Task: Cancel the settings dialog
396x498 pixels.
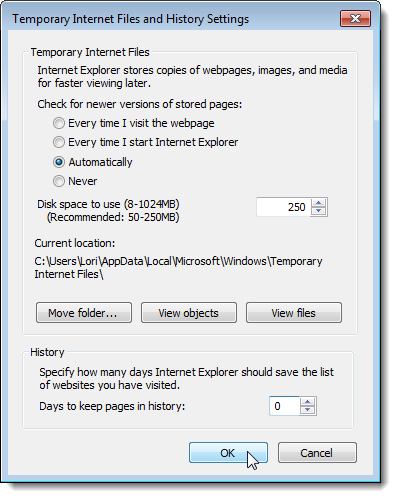Action: [317, 453]
